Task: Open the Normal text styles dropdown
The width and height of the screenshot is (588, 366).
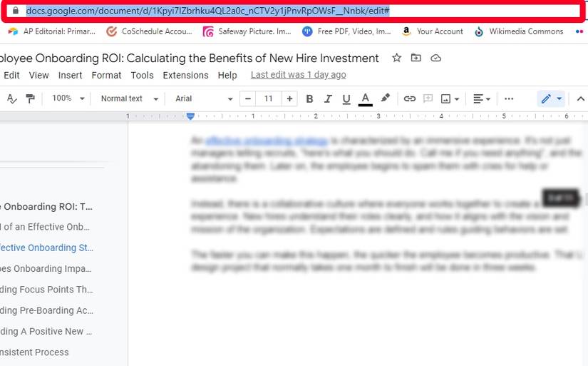Action: pos(130,98)
